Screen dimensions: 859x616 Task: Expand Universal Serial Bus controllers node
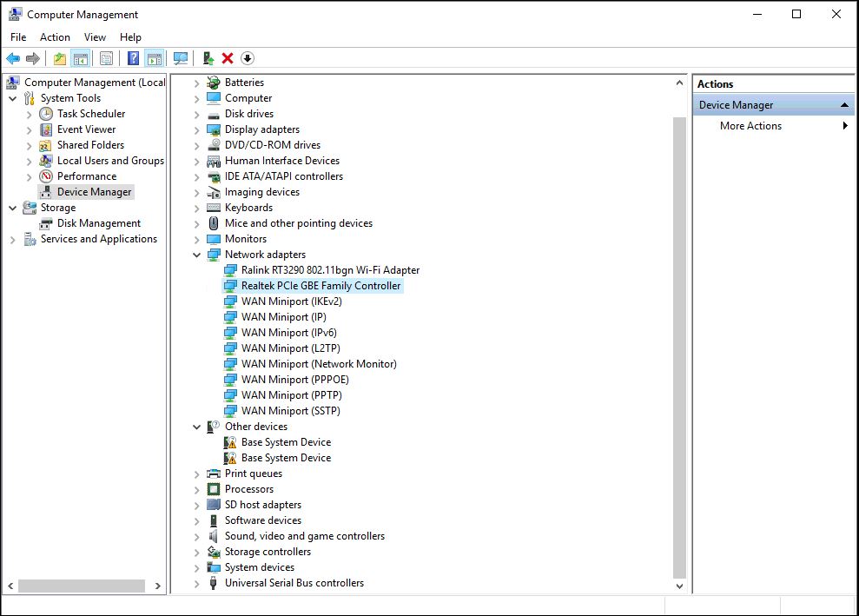(197, 583)
